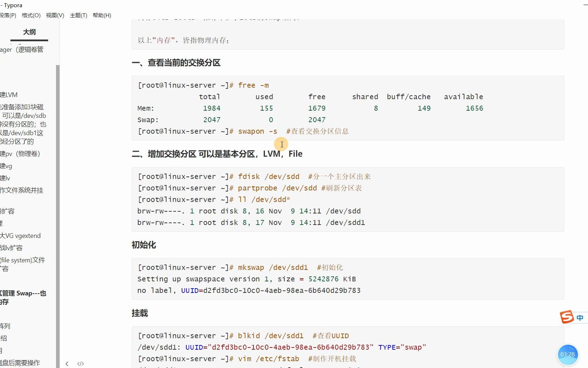Viewport: 588px width, 368px height.
Task: Jump to outline item (file system)文件
Action: pos(23,260)
